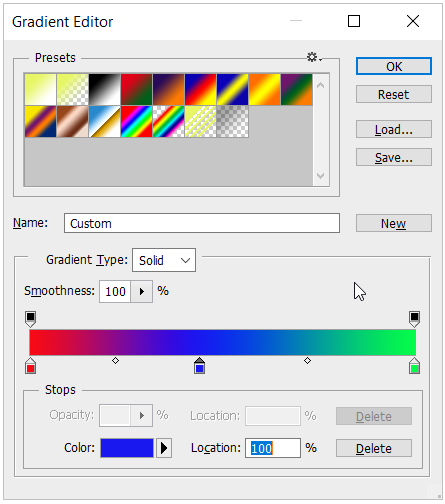The image size is (445, 504).
Task: Select the violet-green-orange gradient preset
Action: click(297, 89)
